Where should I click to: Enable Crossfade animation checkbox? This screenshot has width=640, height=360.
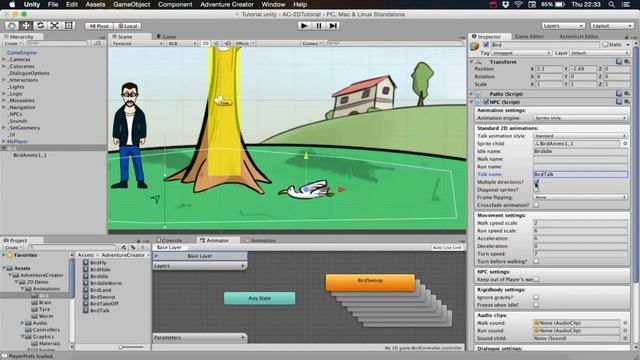[536, 205]
